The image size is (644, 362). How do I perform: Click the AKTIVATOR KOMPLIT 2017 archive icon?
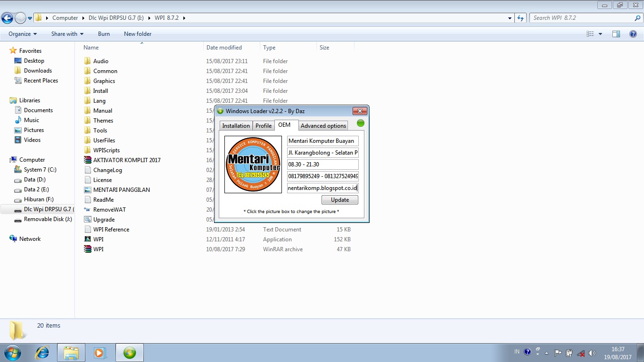(87, 160)
